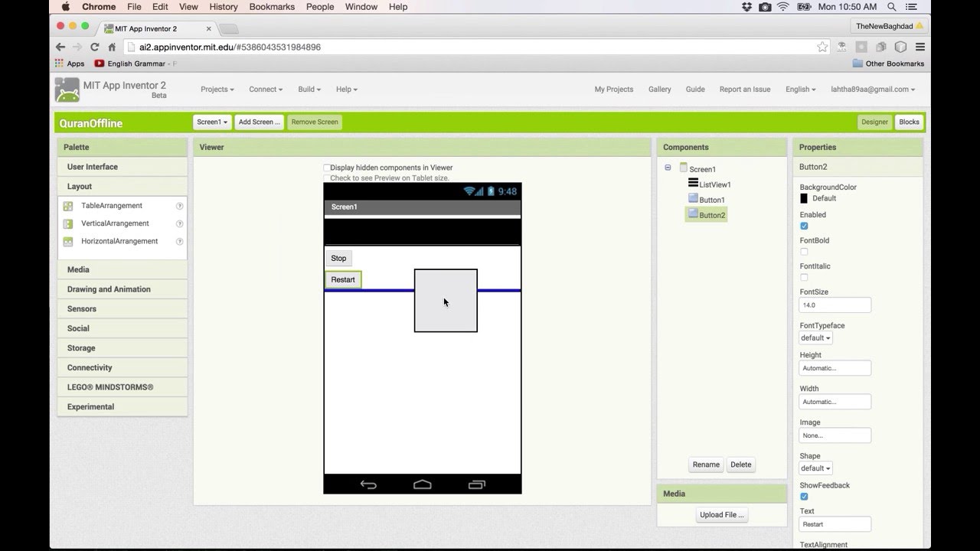Uncheck the Enabled property

804,226
